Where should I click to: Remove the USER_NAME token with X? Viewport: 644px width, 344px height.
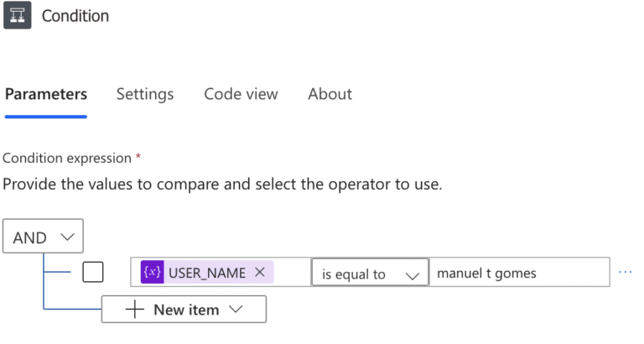[x=260, y=273]
